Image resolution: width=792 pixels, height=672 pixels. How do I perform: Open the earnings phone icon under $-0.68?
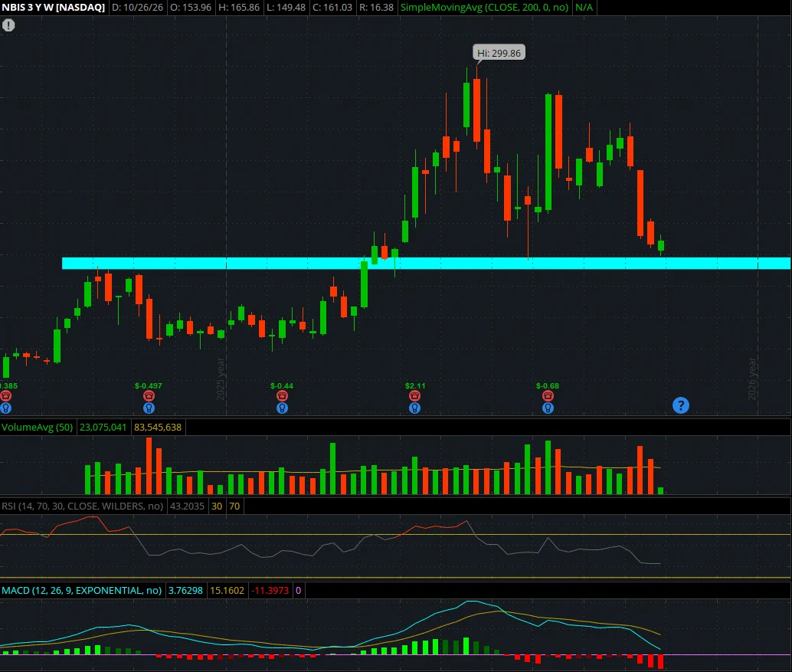pyautogui.click(x=548, y=395)
